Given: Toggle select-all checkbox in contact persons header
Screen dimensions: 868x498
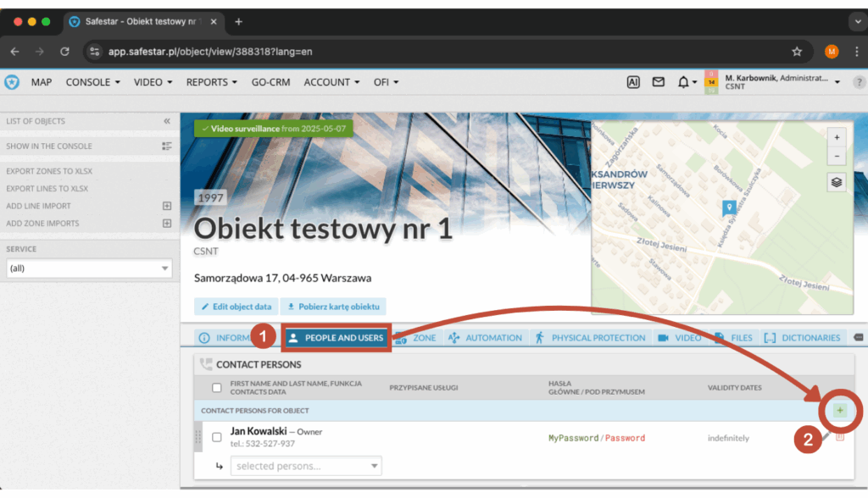Looking at the screenshot, I should 217,388.
